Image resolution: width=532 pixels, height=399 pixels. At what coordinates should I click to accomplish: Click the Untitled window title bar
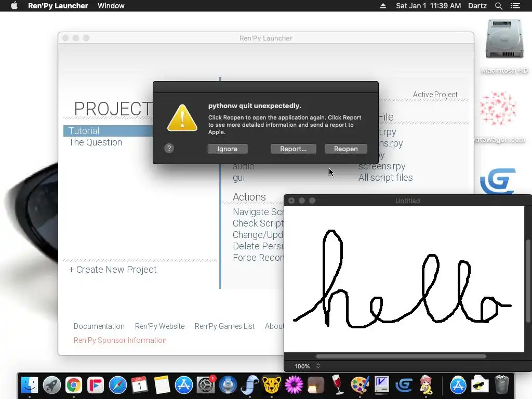click(407, 201)
